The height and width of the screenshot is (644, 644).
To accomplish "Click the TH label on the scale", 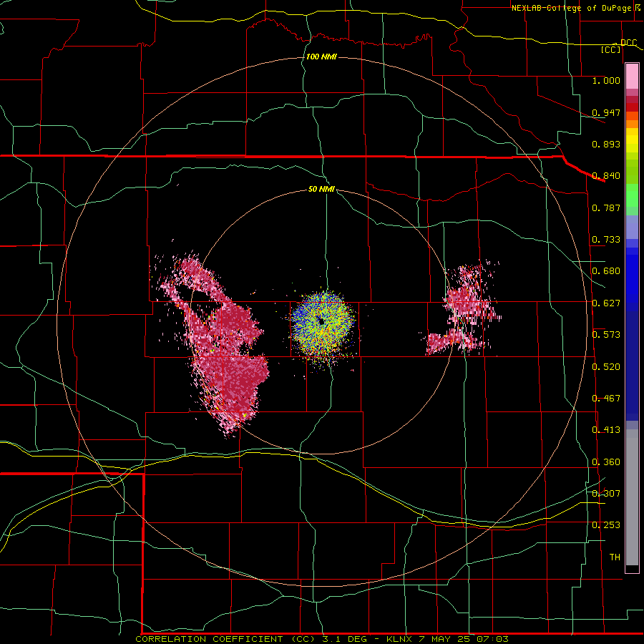I will click(615, 557).
